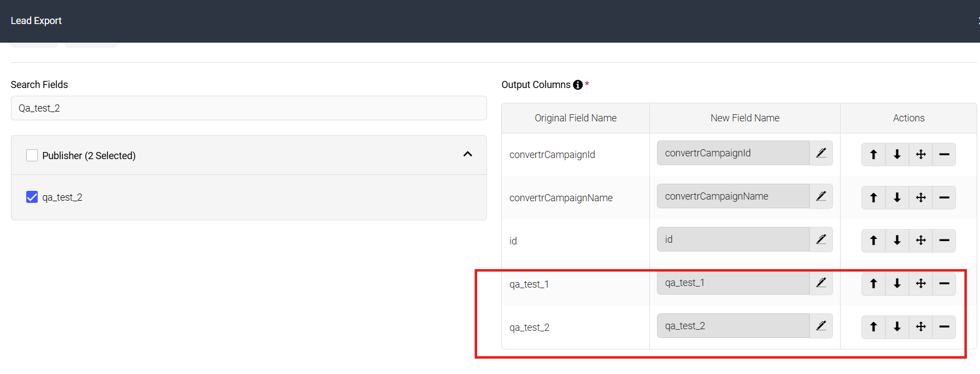Click qa_test_2 original field name text
The width and height of the screenshot is (980, 374).
pyautogui.click(x=529, y=328)
